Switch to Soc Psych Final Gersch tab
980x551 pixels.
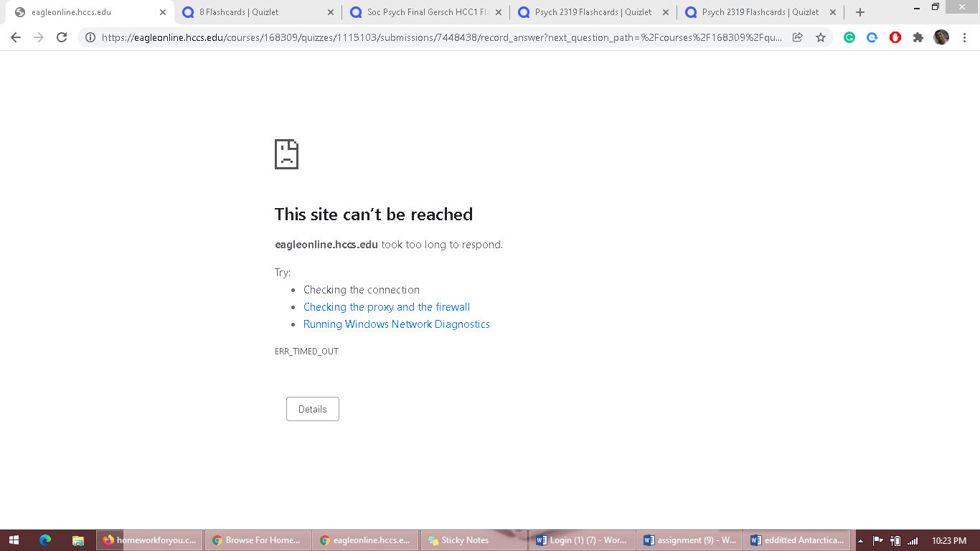pyautogui.click(x=419, y=12)
